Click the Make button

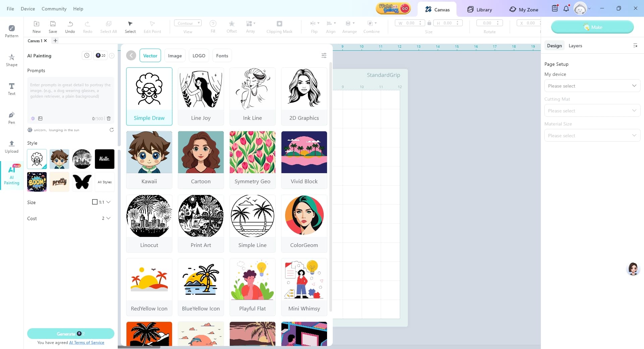pos(592,27)
